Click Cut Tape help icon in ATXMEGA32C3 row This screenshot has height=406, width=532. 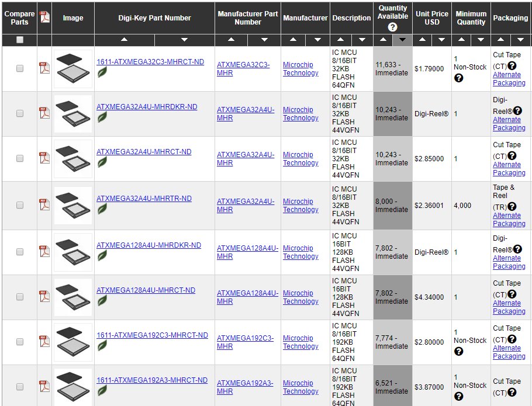[x=512, y=65]
